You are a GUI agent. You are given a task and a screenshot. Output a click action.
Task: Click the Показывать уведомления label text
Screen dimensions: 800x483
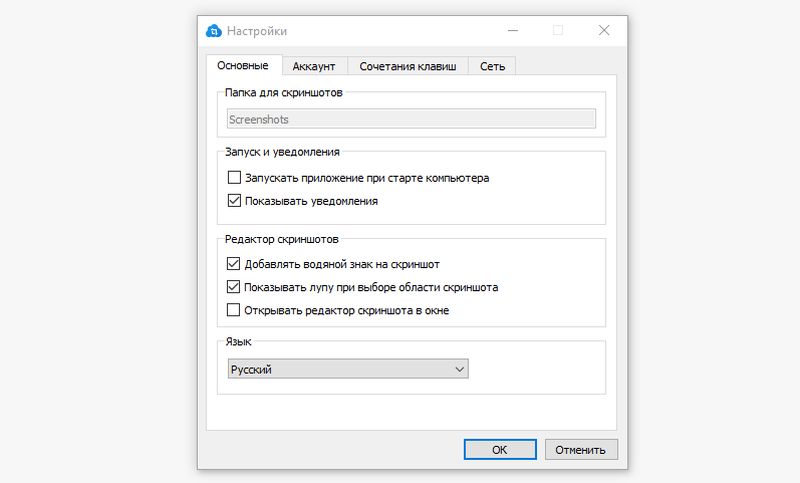point(310,200)
